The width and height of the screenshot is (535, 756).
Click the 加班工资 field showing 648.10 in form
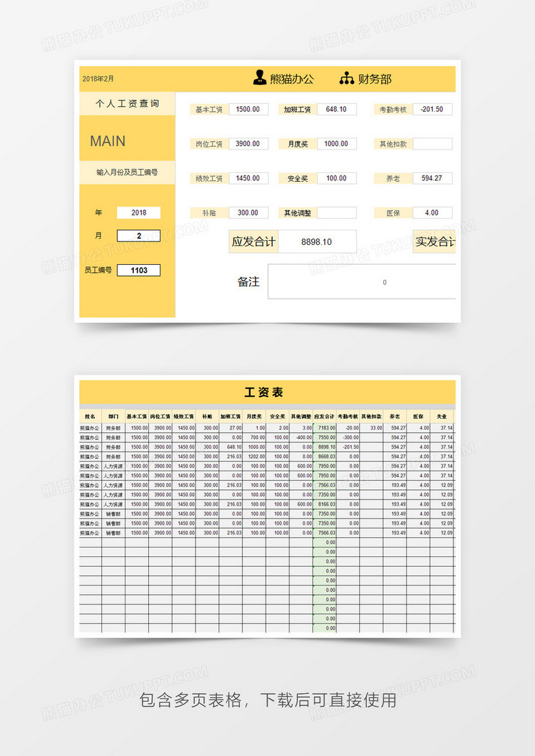[x=336, y=110]
